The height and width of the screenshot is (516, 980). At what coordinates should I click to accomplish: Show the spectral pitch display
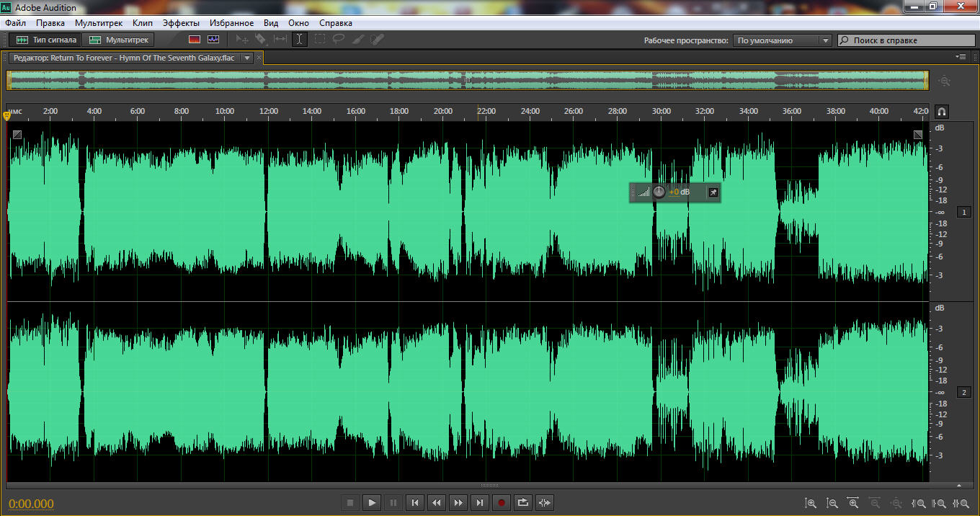tap(213, 40)
